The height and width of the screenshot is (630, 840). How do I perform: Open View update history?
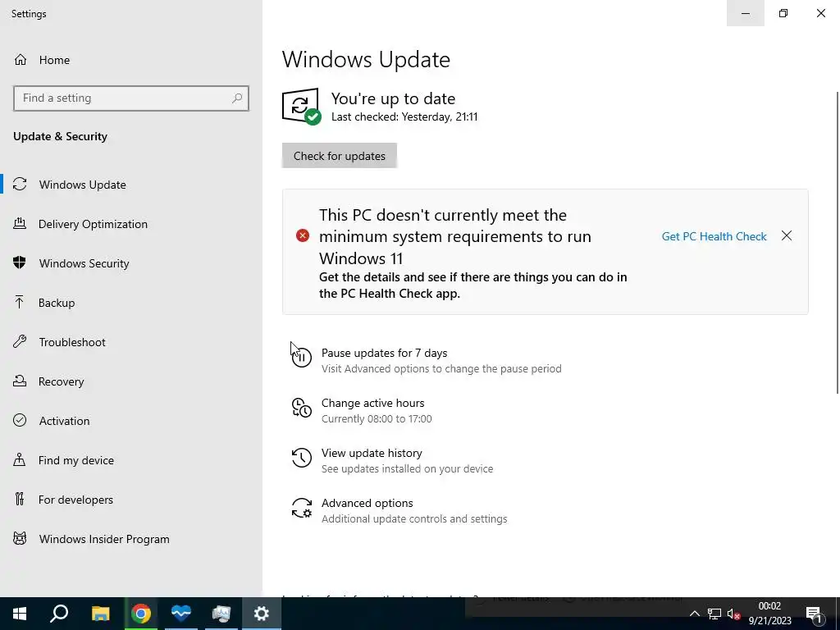[x=372, y=453]
